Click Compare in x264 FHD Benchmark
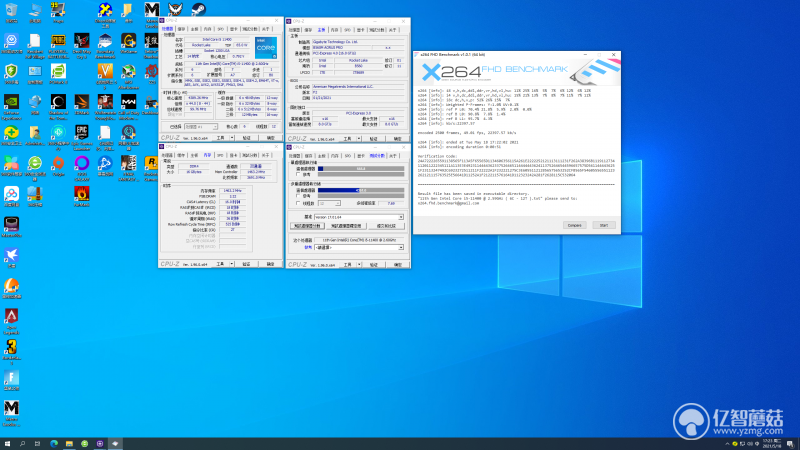The width and height of the screenshot is (800, 450). pos(574,225)
